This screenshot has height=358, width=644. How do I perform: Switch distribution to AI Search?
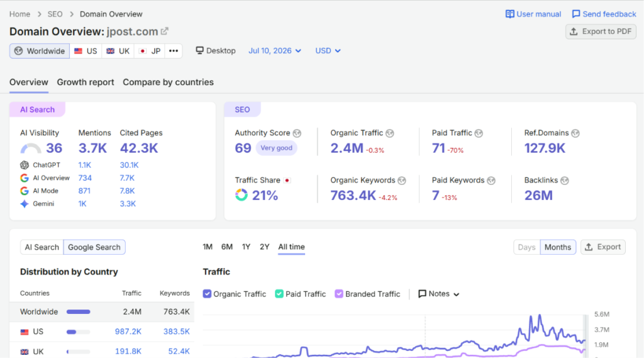pyautogui.click(x=42, y=247)
